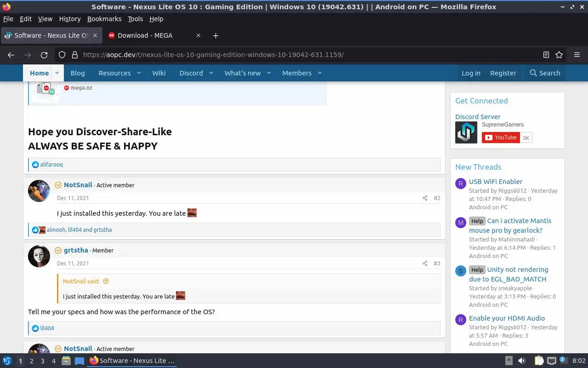Open the tracking protection shield icon

pos(62,55)
